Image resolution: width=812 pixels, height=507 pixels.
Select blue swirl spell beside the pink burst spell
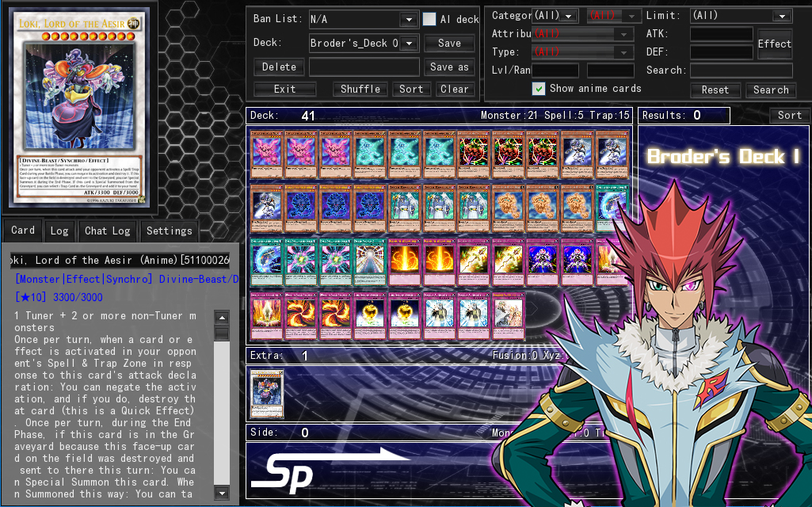(267, 262)
